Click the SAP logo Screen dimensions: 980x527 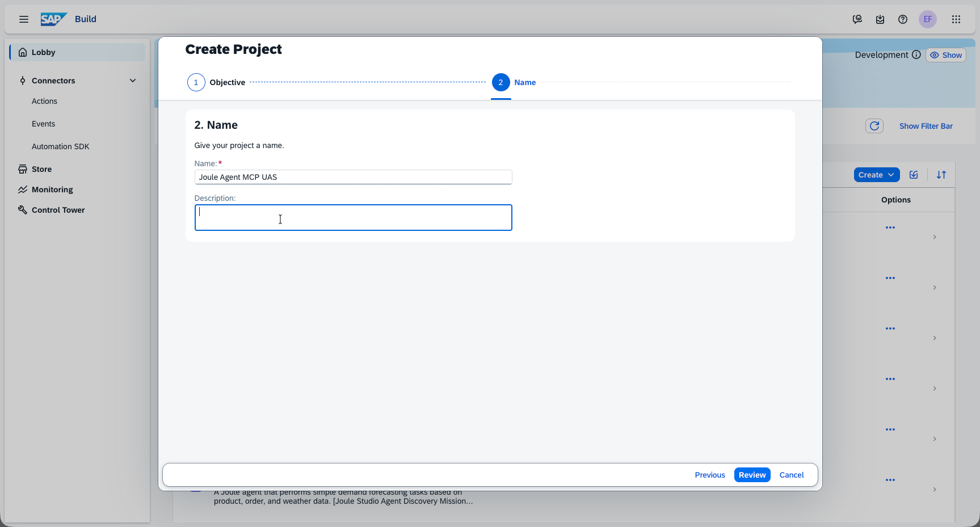point(54,19)
